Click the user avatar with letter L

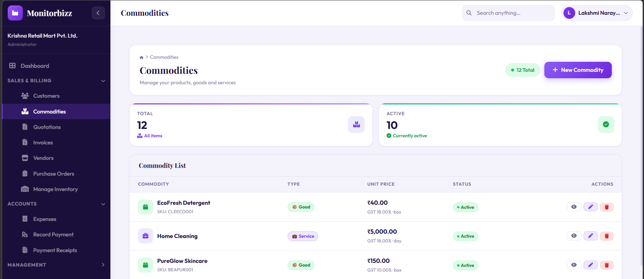(569, 13)
